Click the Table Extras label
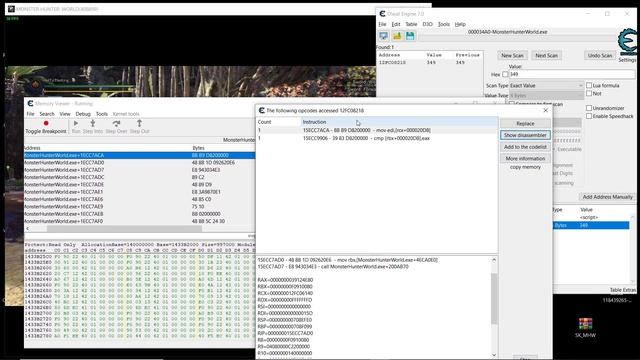 click(622, 290)
